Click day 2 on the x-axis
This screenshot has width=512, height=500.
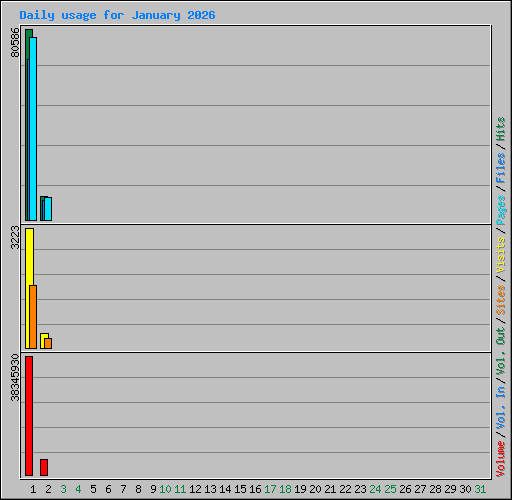[48, 489]
